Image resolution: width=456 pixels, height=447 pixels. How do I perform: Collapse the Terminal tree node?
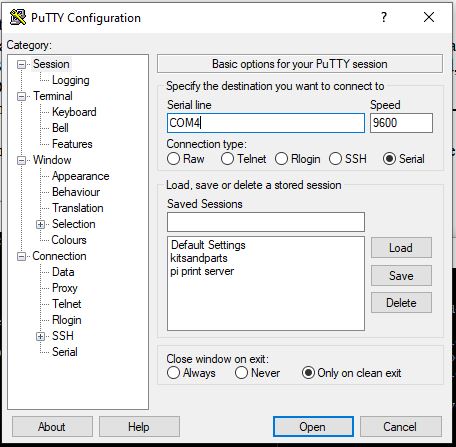click(x=21, y=96)
